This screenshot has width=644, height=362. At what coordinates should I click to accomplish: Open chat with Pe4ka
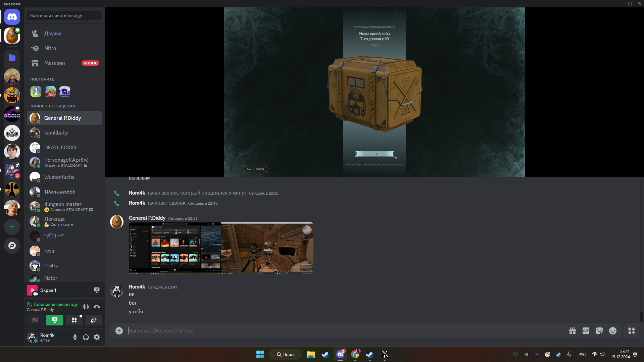coord(64,266)
